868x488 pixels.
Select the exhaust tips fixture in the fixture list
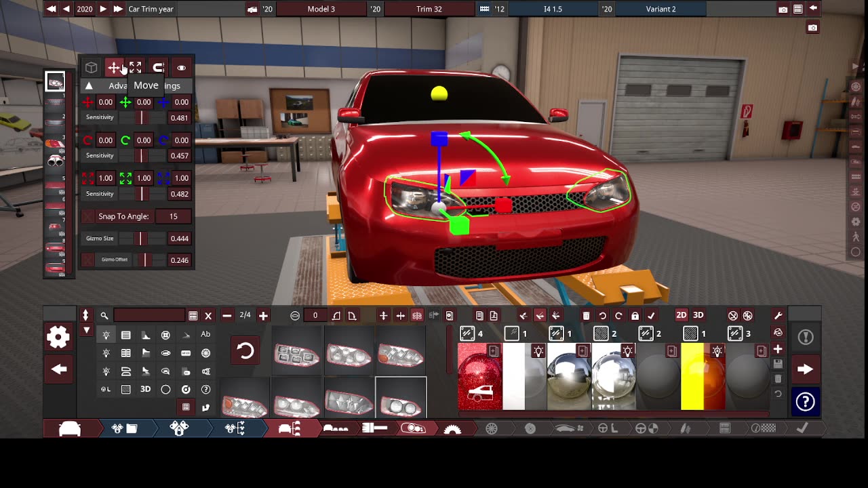(56, 161)
